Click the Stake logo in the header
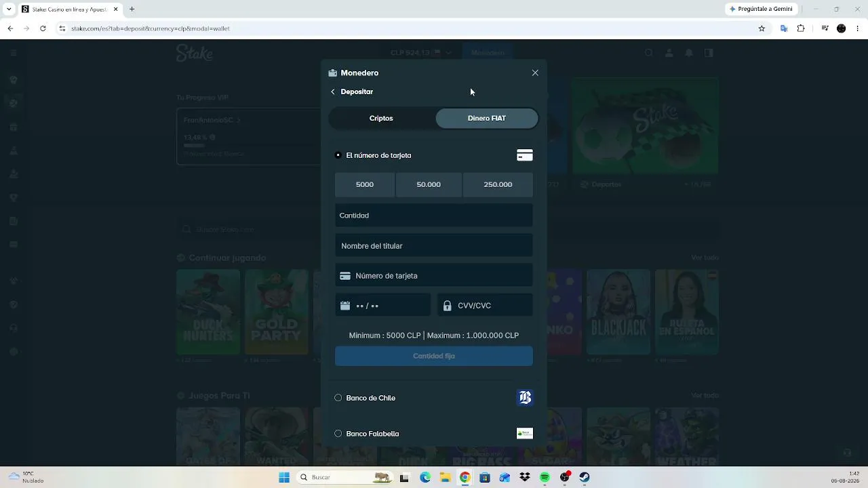 tap(195, 53)
